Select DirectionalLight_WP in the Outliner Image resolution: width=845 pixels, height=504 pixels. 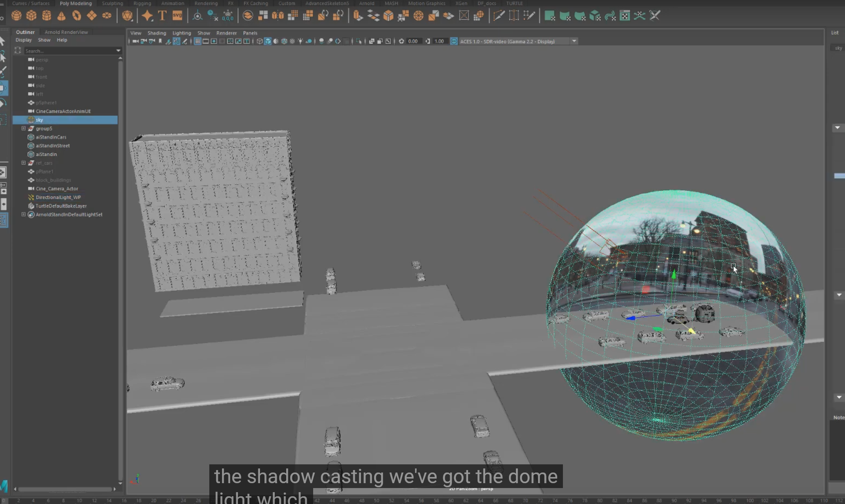click(58, 197)
